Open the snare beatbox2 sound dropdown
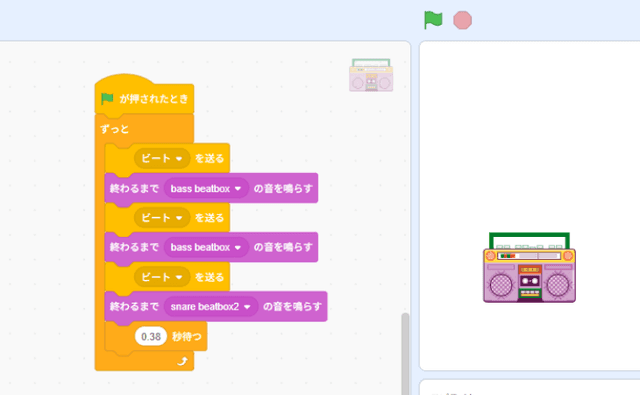 coord(211,306)
